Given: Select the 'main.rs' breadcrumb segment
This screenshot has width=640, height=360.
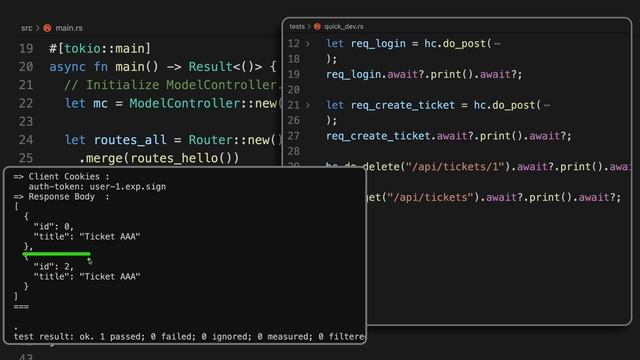Looking at the screenshot, I should [69, 28].
